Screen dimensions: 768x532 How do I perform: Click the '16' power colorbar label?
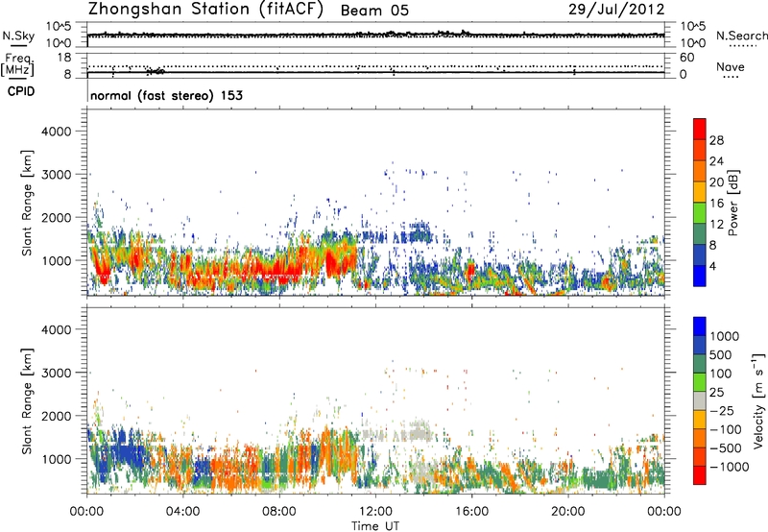coord(716,204)
